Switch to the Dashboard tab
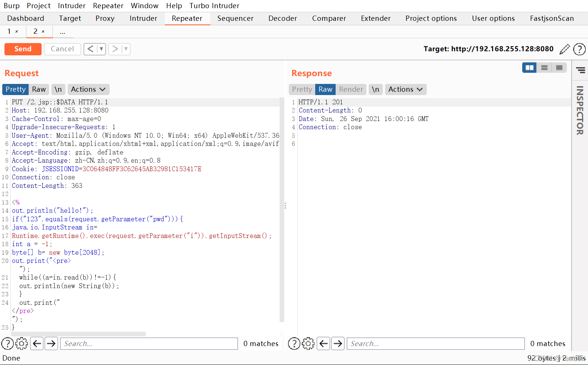This screenshot has width=588, height=365. point(26,19)
